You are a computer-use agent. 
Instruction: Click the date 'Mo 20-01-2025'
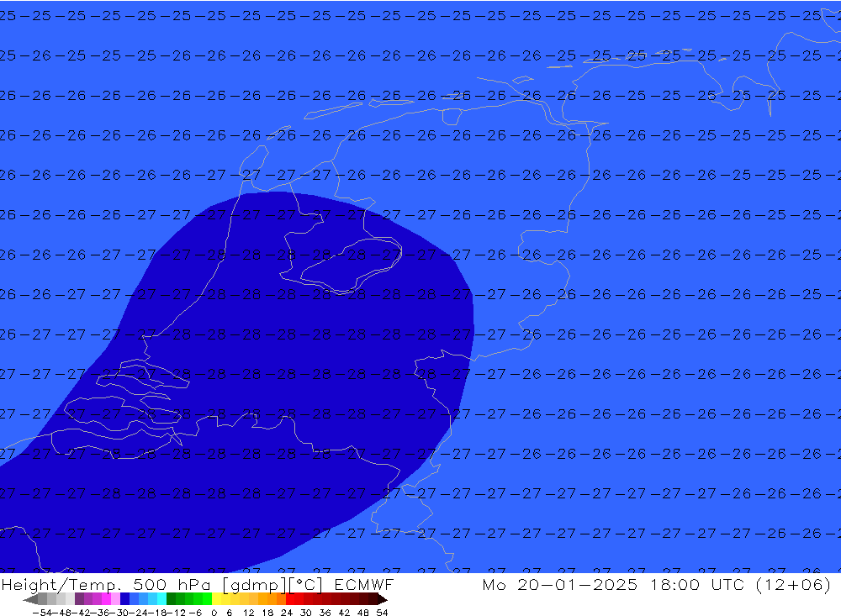click(560, 584)
